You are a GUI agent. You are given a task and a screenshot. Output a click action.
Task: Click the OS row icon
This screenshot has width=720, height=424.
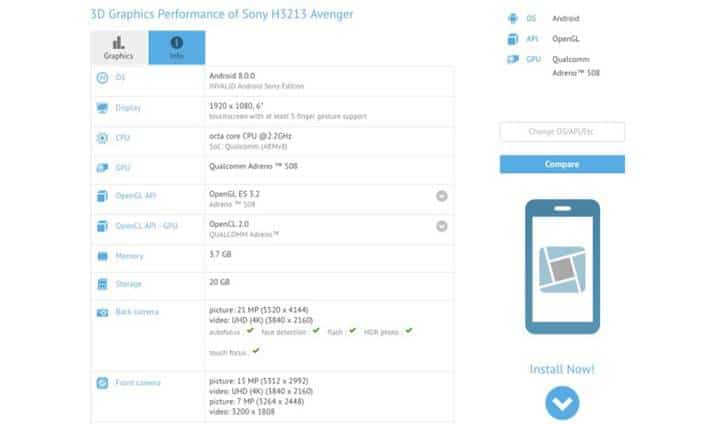coord(102,78)
